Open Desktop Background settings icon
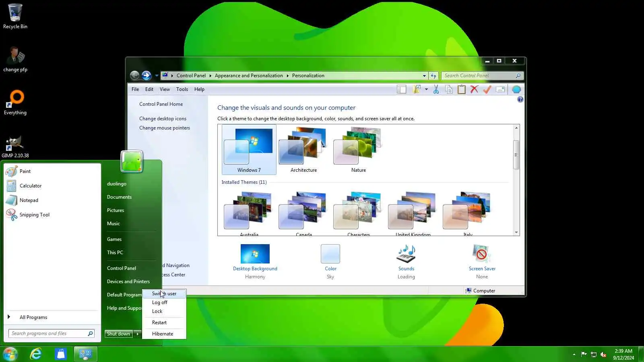 [x=255, y=254]
